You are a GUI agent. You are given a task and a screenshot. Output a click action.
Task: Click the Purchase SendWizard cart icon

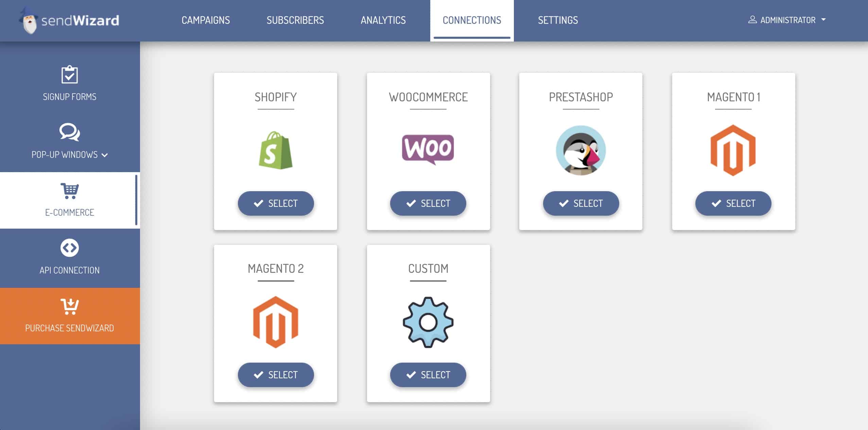pos(70,306)
